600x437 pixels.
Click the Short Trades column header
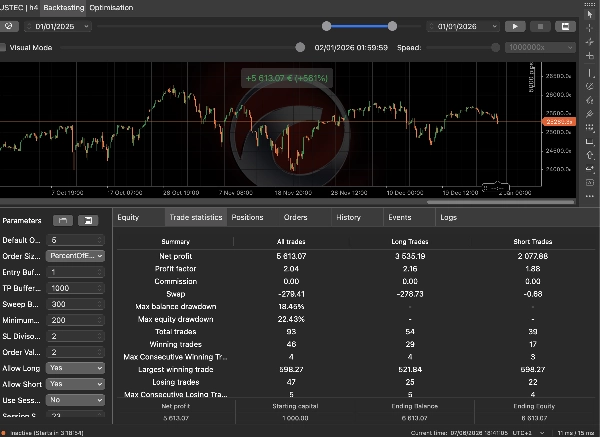click(533, 241)
